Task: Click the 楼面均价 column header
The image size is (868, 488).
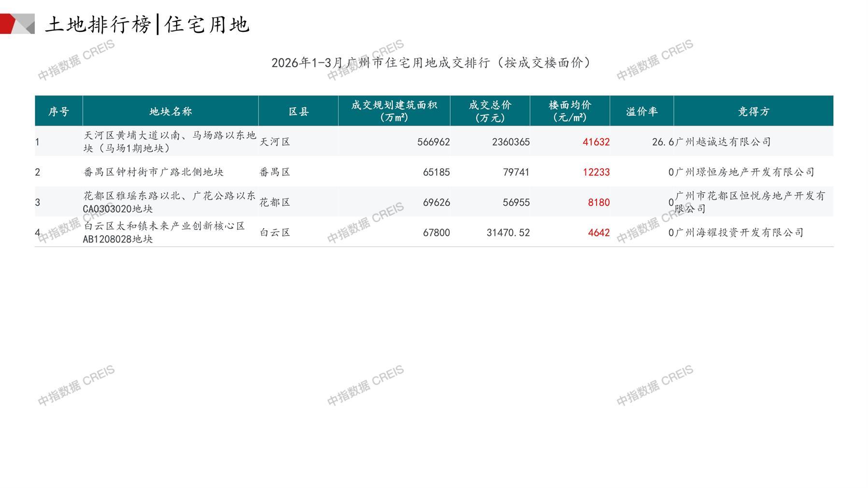Action: tap(569, 111)
